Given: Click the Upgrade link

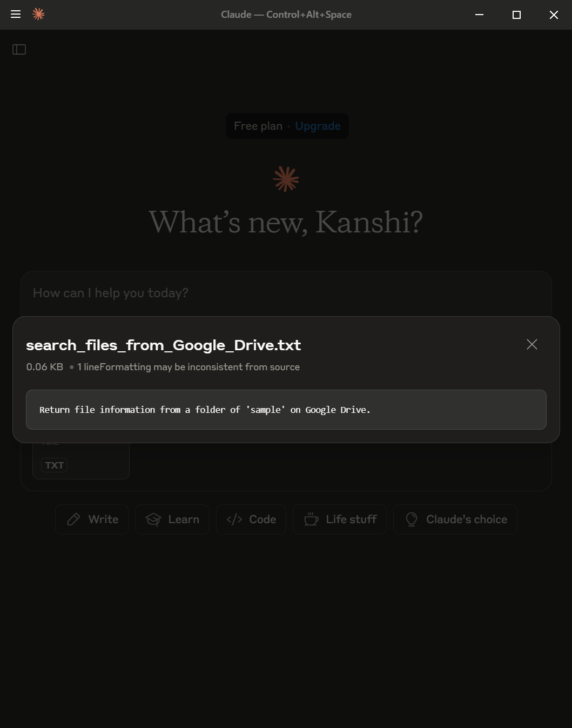Looking at the screenshot, I should pyautogui.click(x=318, y=126).
